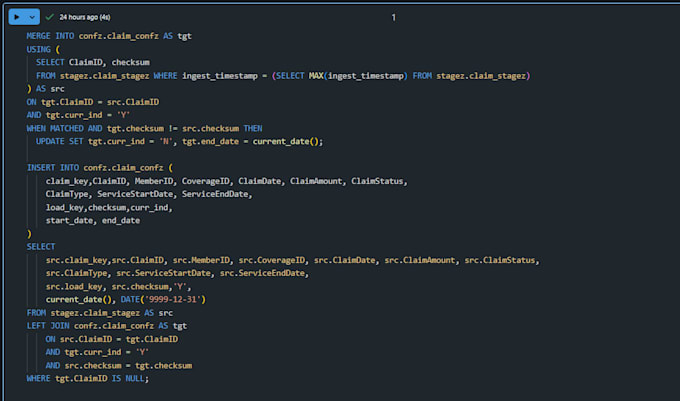Run the cell with the play button
680x401 pixels.
16,17
